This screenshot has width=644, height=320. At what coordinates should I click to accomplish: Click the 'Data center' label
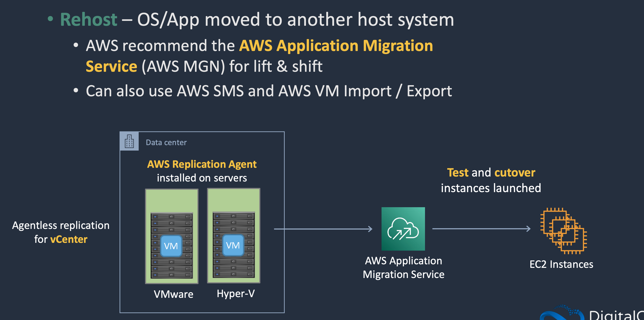tap(166, 142)
